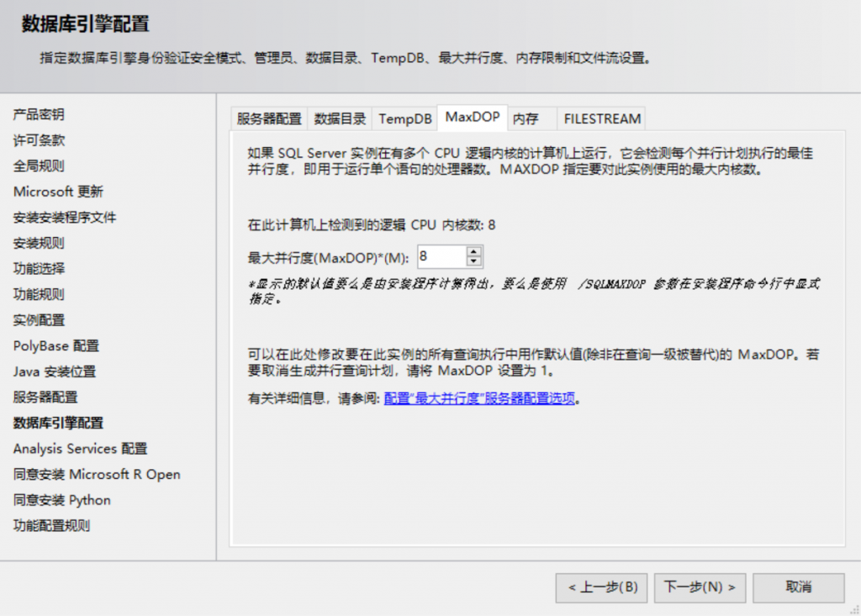Decrease MaxDOP value with down arrow

coord(474,261)
